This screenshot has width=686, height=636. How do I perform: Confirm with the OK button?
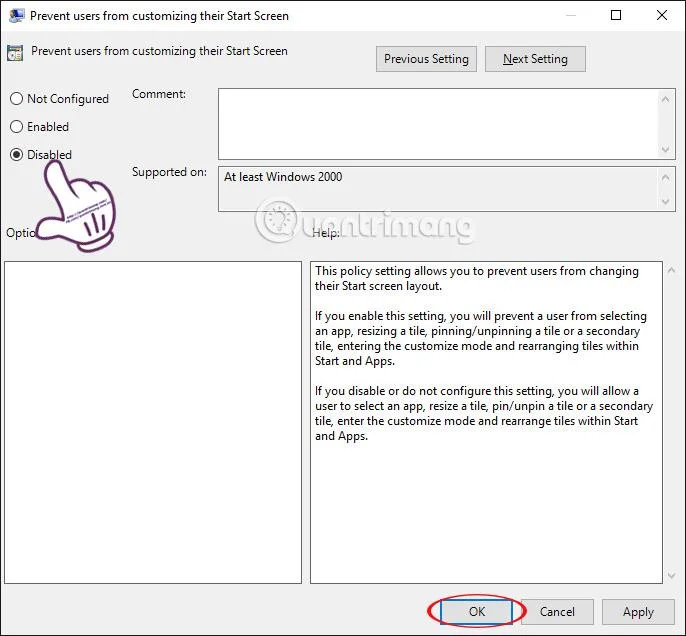click(x=476, y=612)
